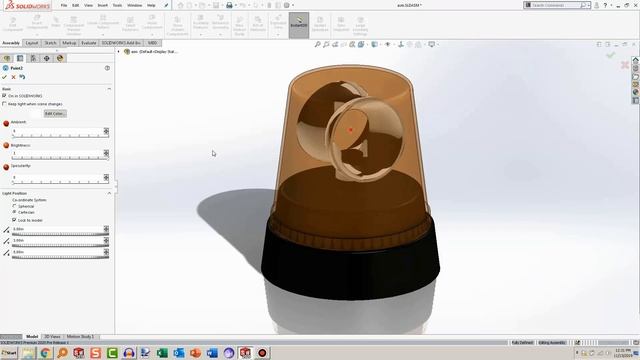This screenshot has height=360, width=640.
Task: Expand the asm assembly tree flyout
Action: click(119, 52)
